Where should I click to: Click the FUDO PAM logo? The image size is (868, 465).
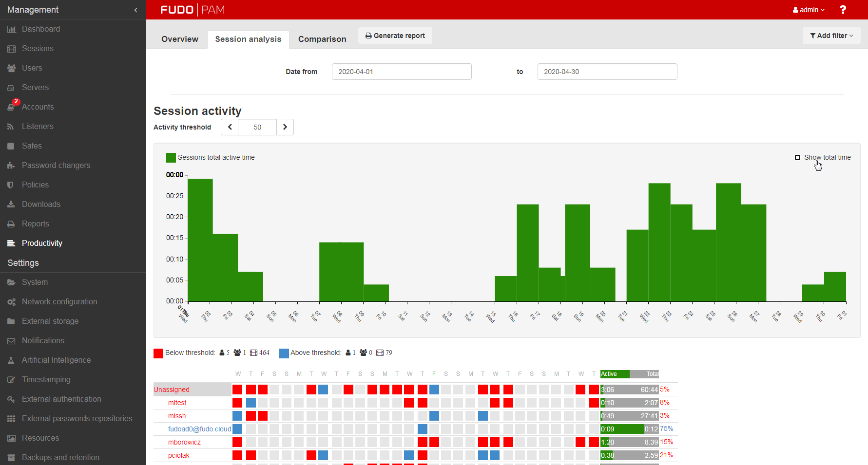tap(193, 10)
